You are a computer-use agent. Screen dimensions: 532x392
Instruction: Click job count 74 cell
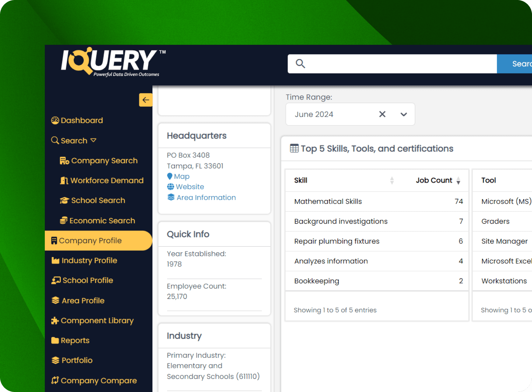click(x=459, y=202)
